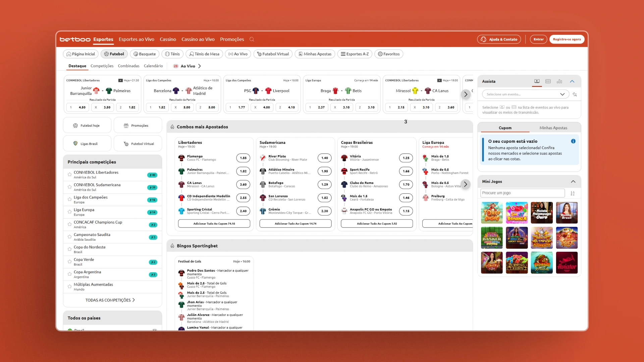Image resolution: width=644 pixels, height=362 pixels.
Task: Click the info icon in empty coupon notice
Action: pyautogui.click(x=573, y=141)
